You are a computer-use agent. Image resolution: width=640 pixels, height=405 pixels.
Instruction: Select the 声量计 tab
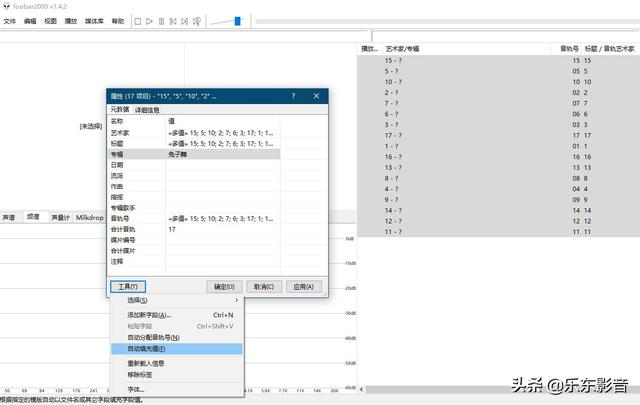[x=60, y=217]
